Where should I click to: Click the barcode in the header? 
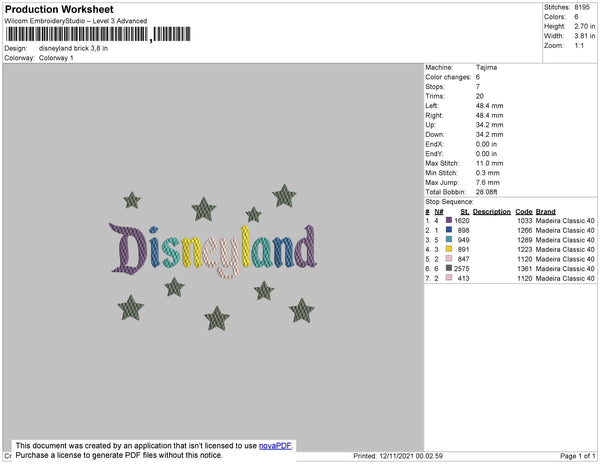98,34
